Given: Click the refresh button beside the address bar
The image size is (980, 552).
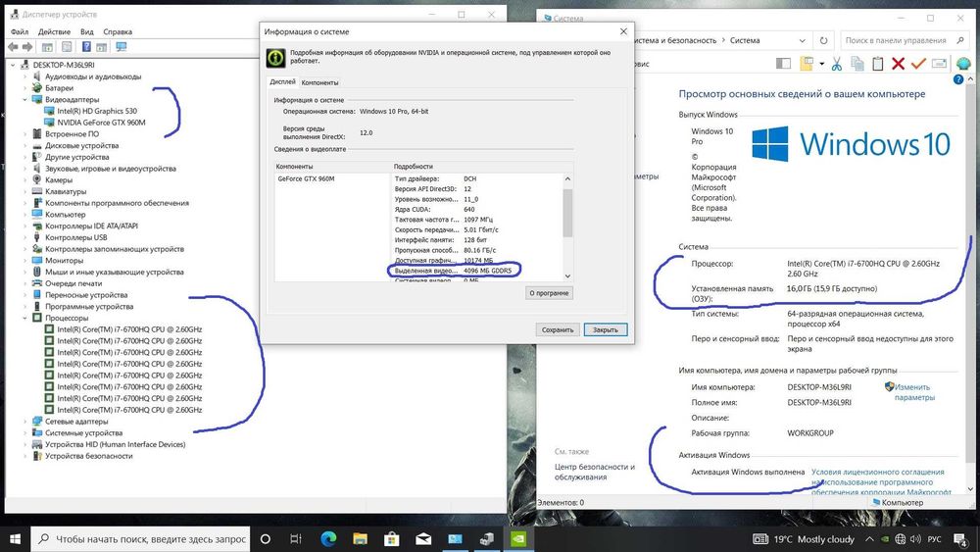Looking at the screenshot, I should (x=824, y=40).
